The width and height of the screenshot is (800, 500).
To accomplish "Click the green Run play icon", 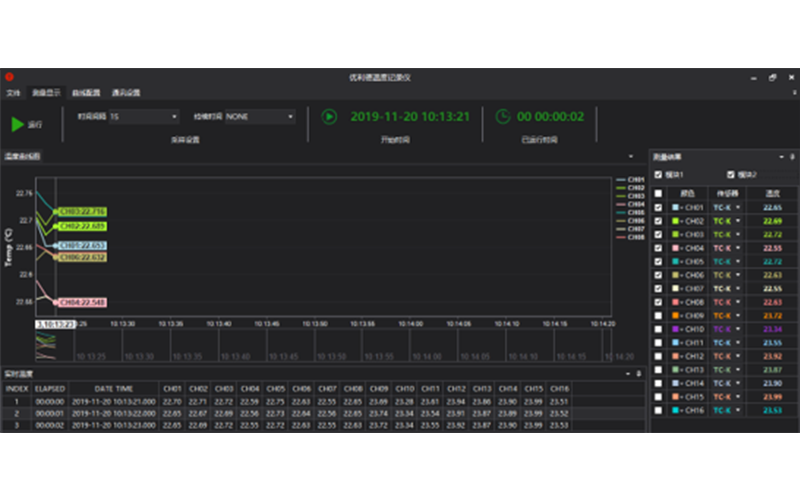I will pyautogui.click(x=18, y=124).
